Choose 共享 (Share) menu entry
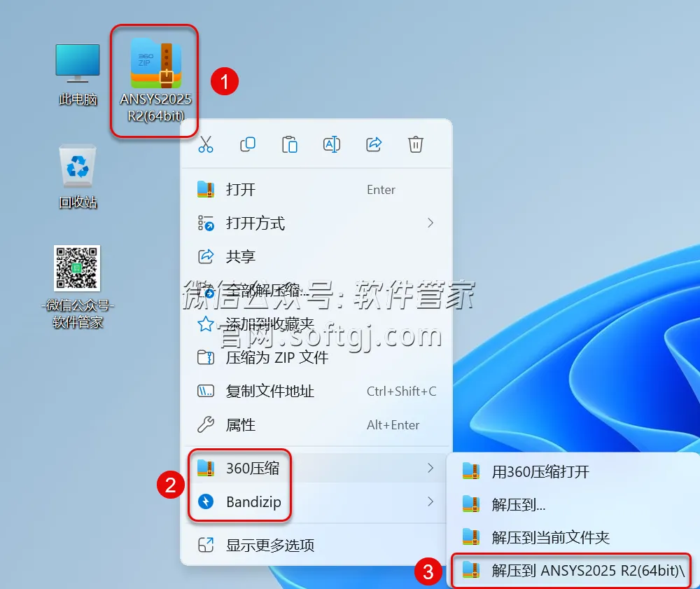The height and width of the screenshot is (589, 700). pos(316,256)
